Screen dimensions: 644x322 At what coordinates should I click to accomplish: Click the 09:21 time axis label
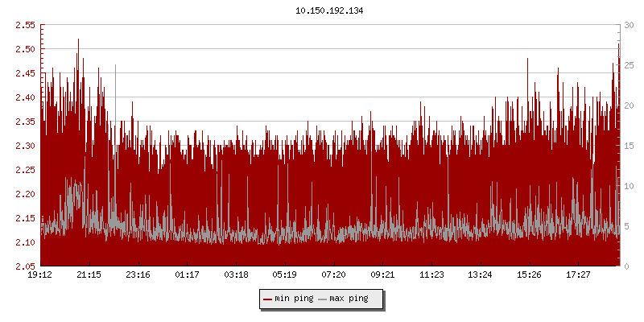[382, 275]
